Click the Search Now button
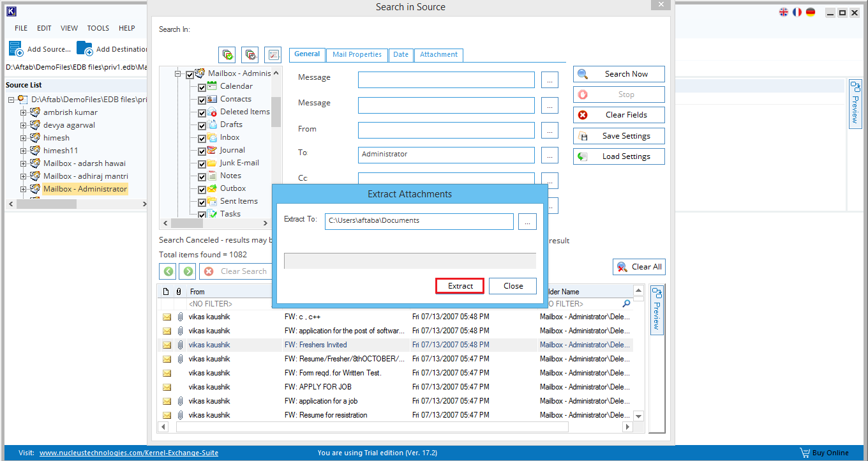The height and width of the screenshot is (461, 868). [x=619, y=74]
